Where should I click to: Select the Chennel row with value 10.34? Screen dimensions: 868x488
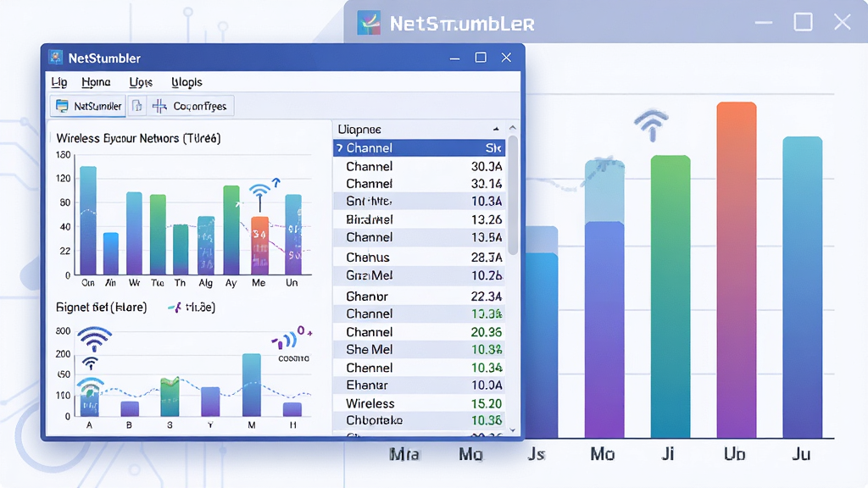(419, 368)
